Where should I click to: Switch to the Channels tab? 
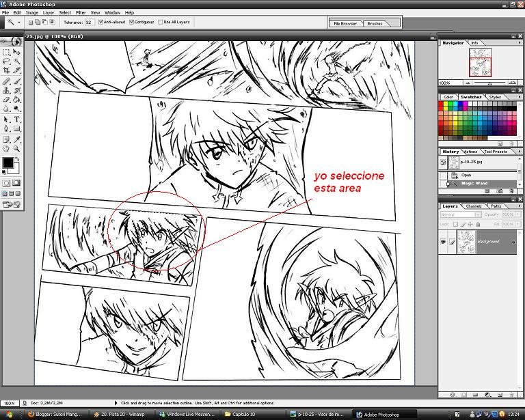[474, 206]
